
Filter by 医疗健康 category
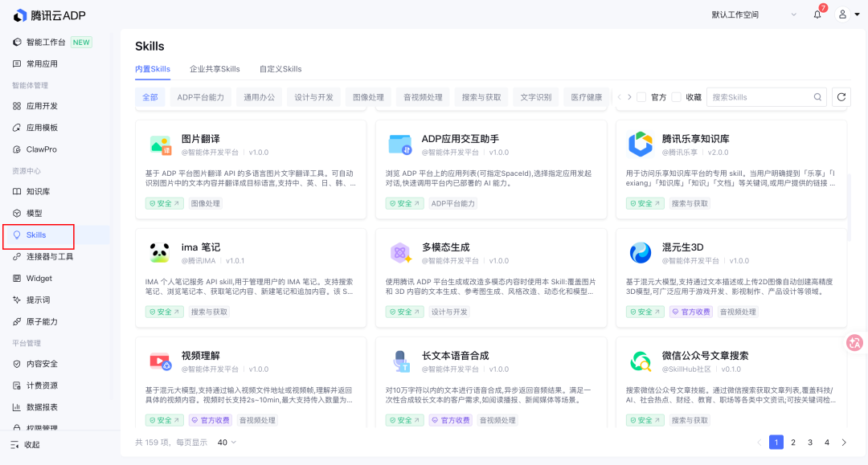click(587, 97)
